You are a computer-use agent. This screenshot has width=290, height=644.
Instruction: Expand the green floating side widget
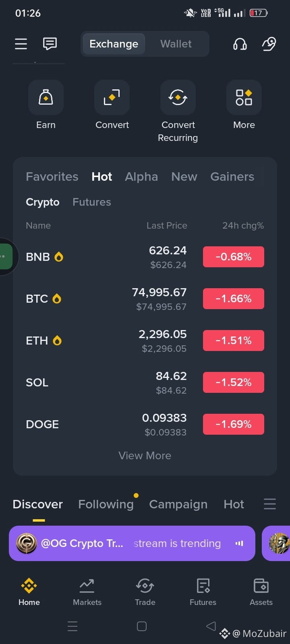coord(6,256)
